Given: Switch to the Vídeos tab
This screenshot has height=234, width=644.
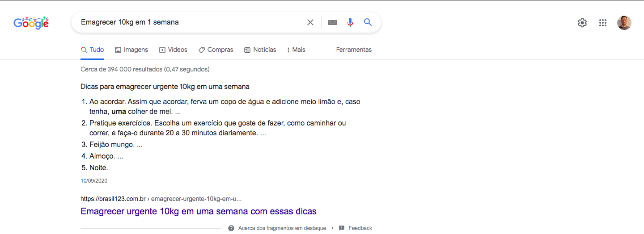Looking at the screenshot, I should (173, 50).
